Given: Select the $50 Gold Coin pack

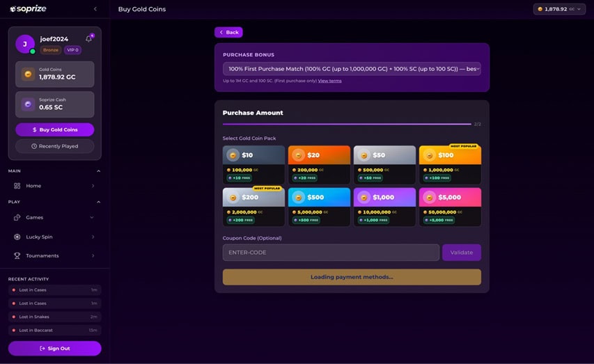Looking at the screenshot, I should pos(384,165).
